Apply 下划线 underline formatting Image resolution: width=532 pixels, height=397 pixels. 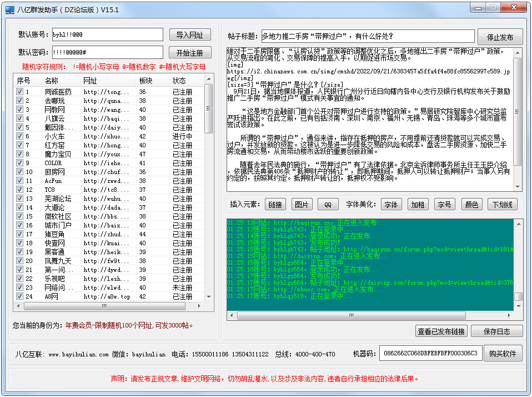503,205
